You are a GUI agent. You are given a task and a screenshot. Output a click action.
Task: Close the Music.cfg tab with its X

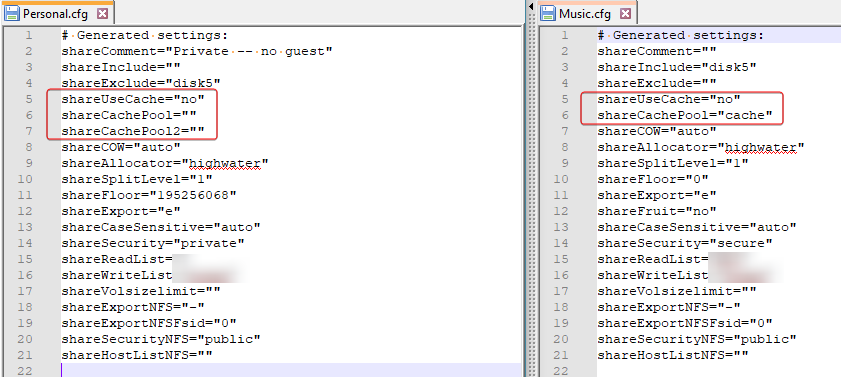(626, 14)
